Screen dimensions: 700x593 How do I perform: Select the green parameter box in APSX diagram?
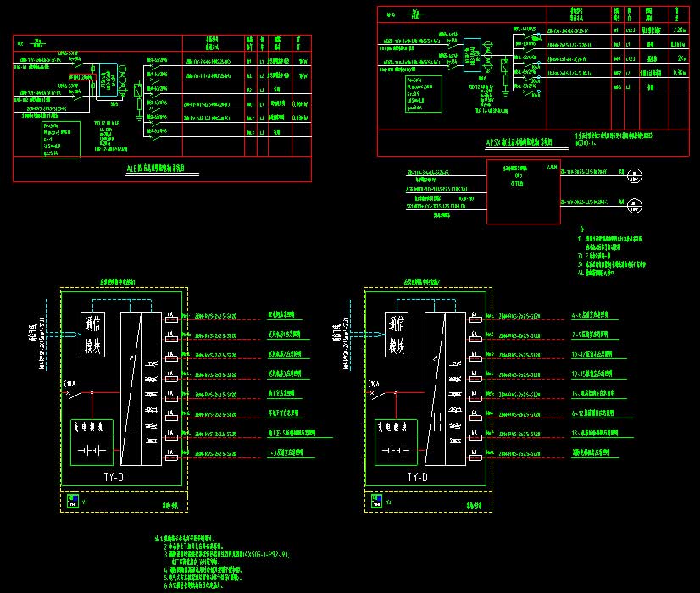point(424,94)
